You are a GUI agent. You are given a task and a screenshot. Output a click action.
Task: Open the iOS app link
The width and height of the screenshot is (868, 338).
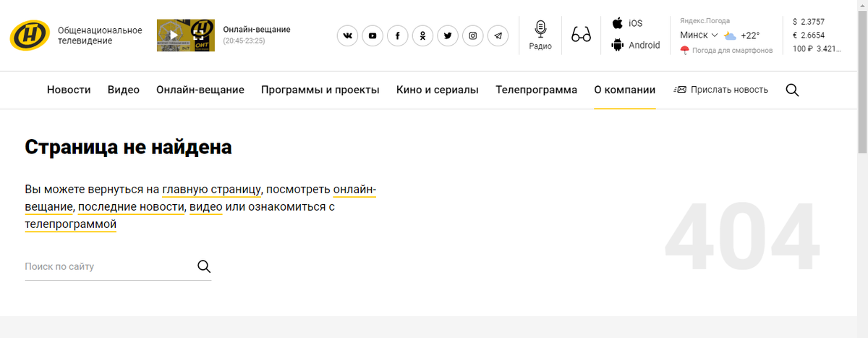point(627,23)
